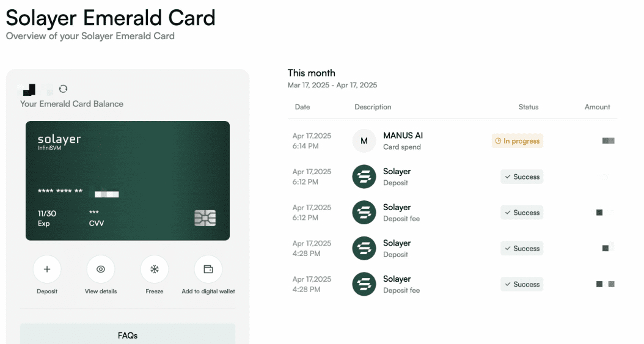Viewport: 644px width, 344px height.
Task: Open View details eye icon
Action: pos(101,269)
